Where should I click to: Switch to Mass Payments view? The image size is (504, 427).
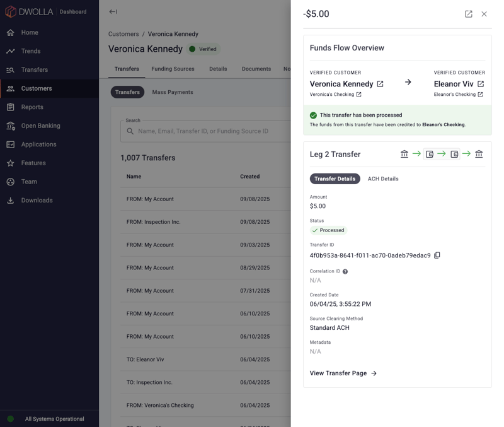coord(173,92)
